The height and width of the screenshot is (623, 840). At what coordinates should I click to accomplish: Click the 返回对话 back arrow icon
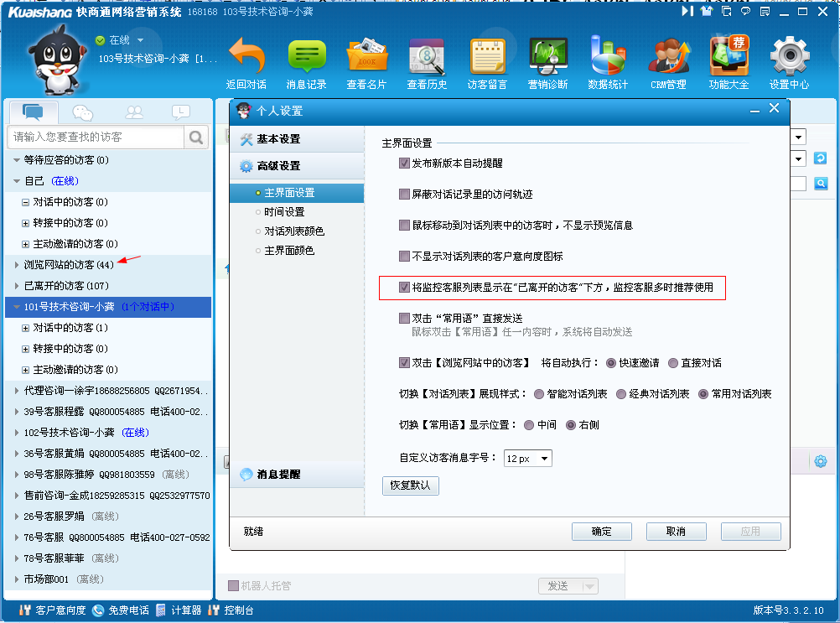pyautogui.click(x=246, y=57)
